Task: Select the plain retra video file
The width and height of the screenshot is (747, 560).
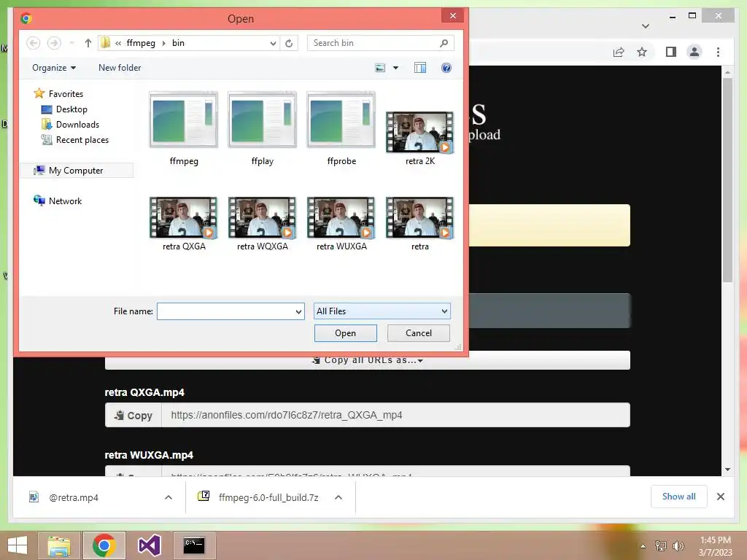Action: 419,224
